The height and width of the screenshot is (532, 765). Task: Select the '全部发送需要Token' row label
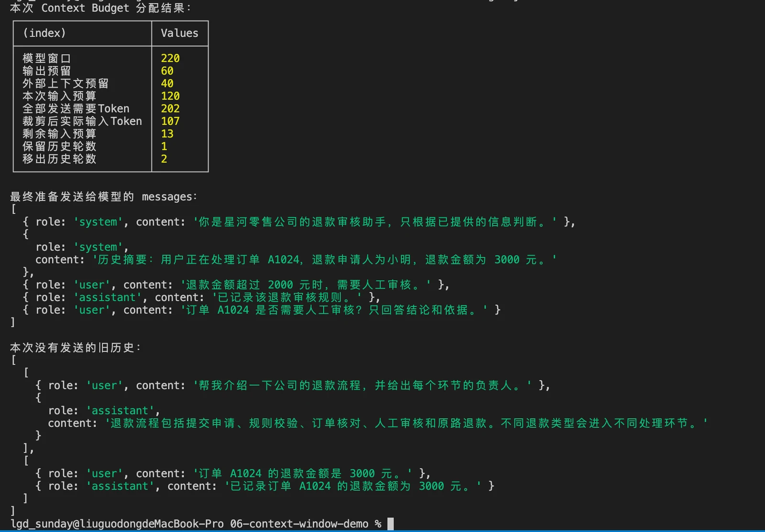pyautogui.click(x=76, y=109)
